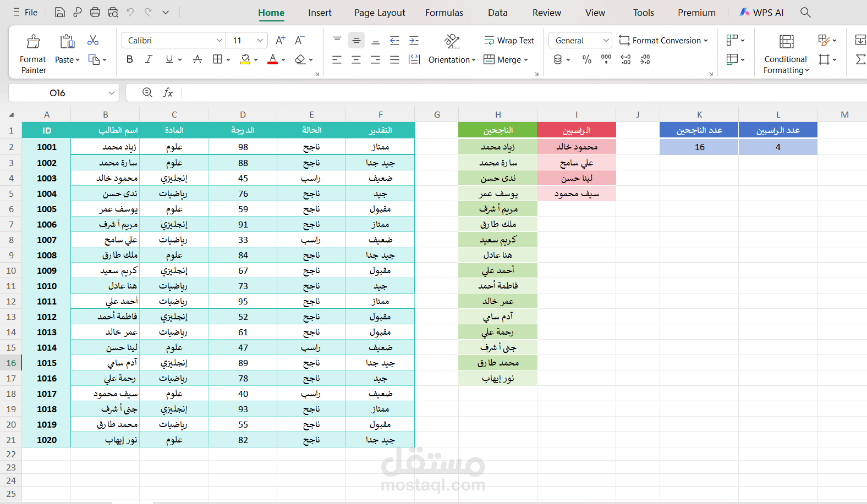Click the Percent style icon

(x=587, y=59)
